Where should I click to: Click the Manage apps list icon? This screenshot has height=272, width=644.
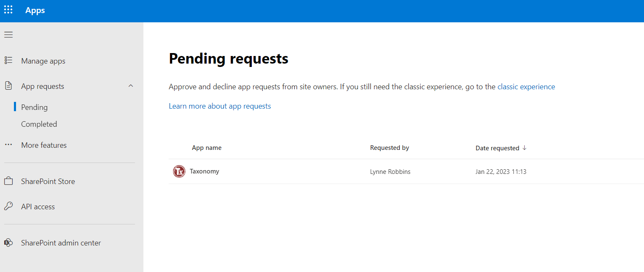tap(8, 61)
